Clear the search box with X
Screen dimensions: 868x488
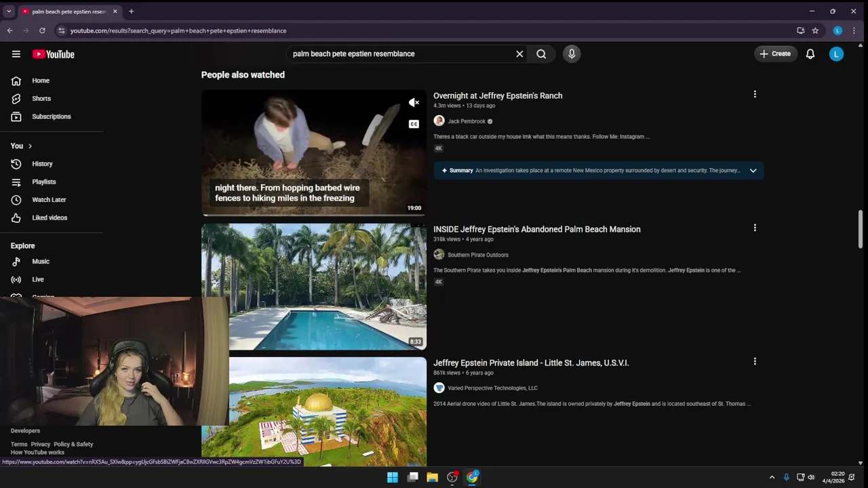click(519, 54)
